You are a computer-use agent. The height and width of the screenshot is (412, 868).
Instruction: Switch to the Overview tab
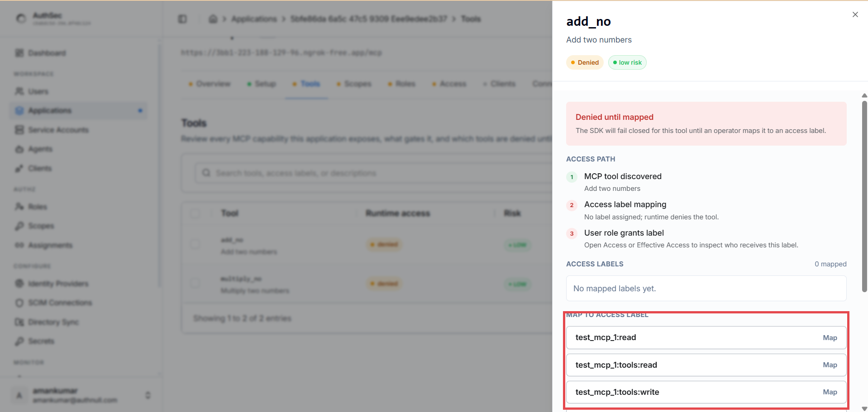(x=210, y=84)
